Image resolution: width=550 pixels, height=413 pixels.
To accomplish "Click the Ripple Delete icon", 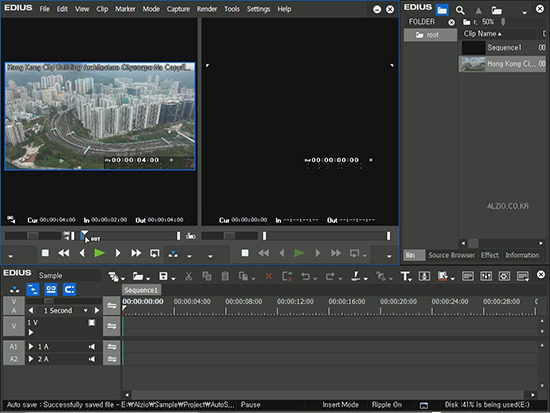I will click(287, 277).
